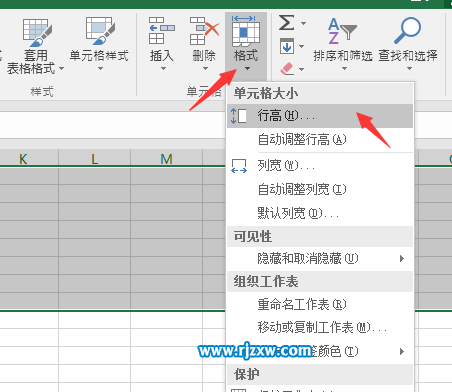Expand the 删除 dropdown arrow
This screenshot has width=452, height=392.
[x=205, y=69]
